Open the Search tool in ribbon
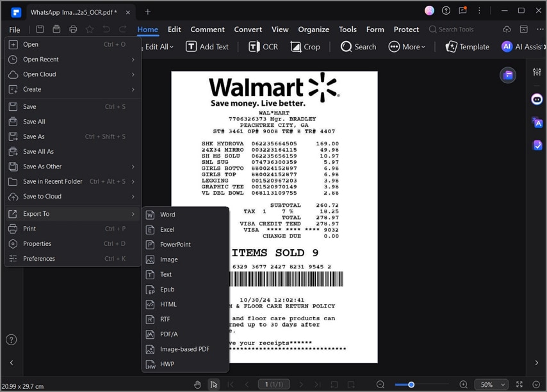 [358, 47]
